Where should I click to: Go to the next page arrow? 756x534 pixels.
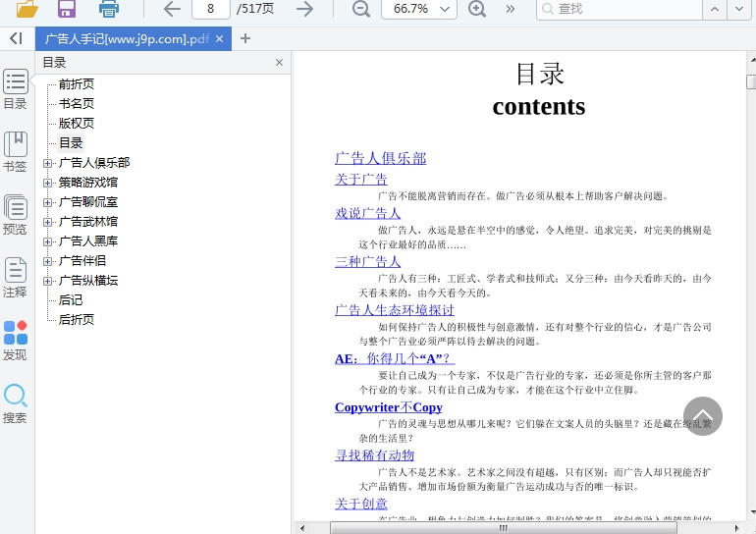[x=304, y=9]
